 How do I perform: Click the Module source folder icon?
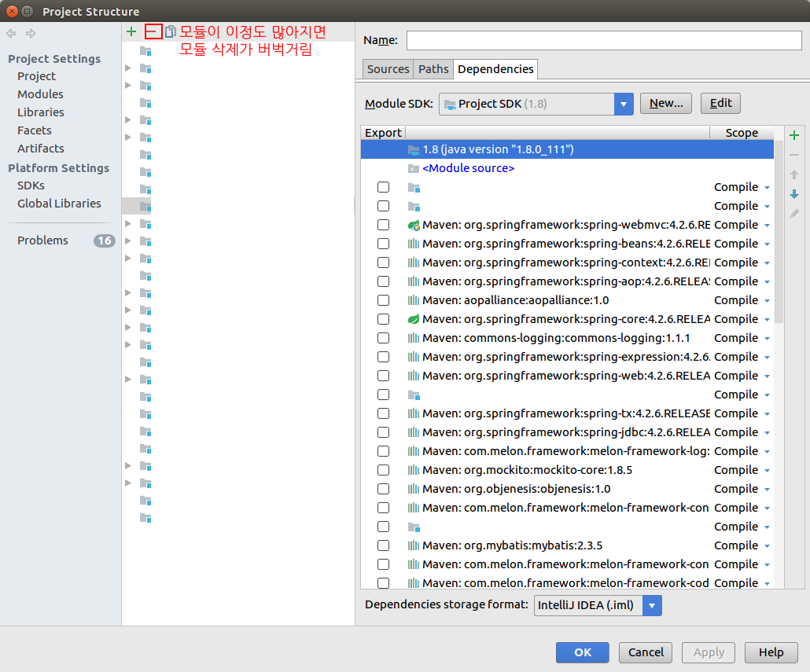click(414, 168)
